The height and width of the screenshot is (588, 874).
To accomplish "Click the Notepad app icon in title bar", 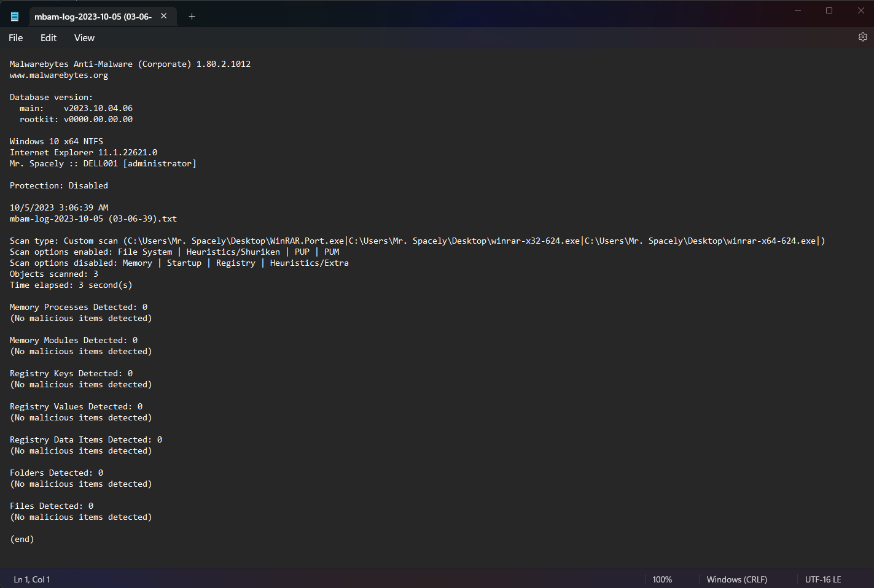I will [x=15, y=17].
